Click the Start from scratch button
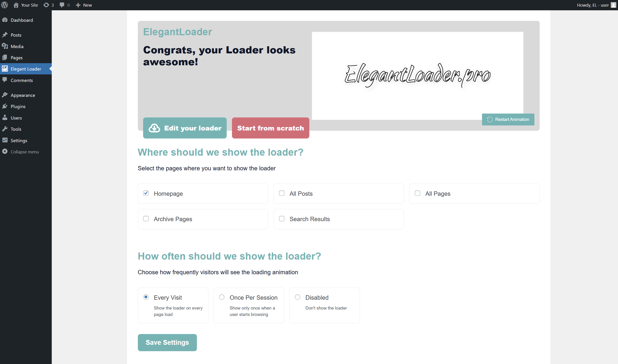 point(270,128)
